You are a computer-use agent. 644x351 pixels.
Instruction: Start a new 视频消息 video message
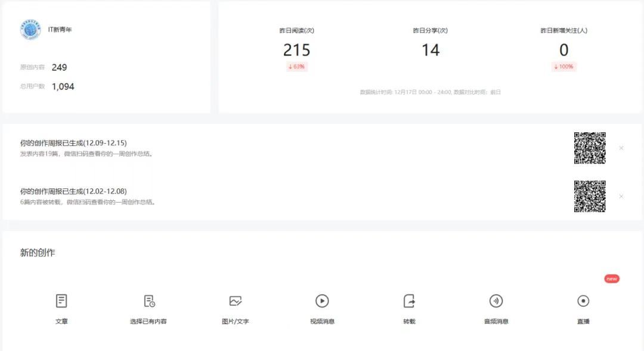point(322,301)
